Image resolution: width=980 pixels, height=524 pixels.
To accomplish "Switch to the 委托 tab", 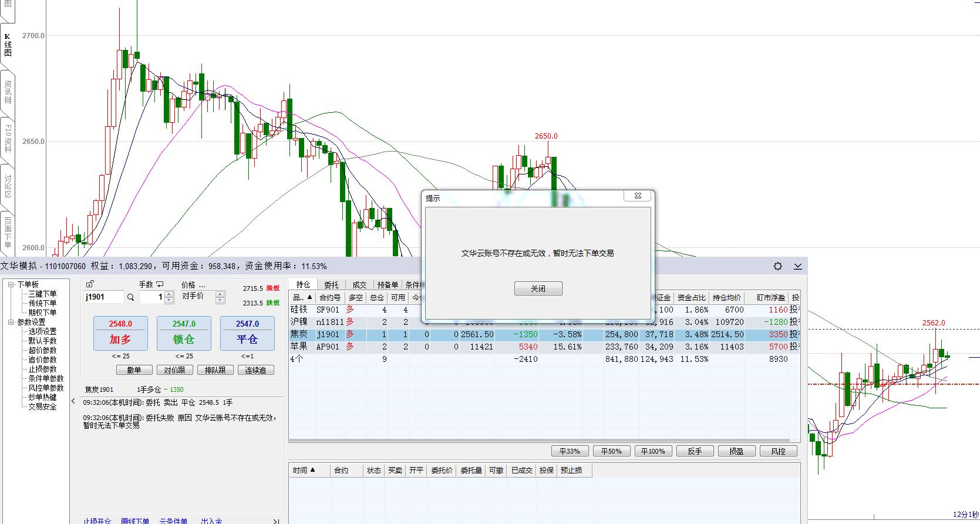I will [x=331, y=285].
